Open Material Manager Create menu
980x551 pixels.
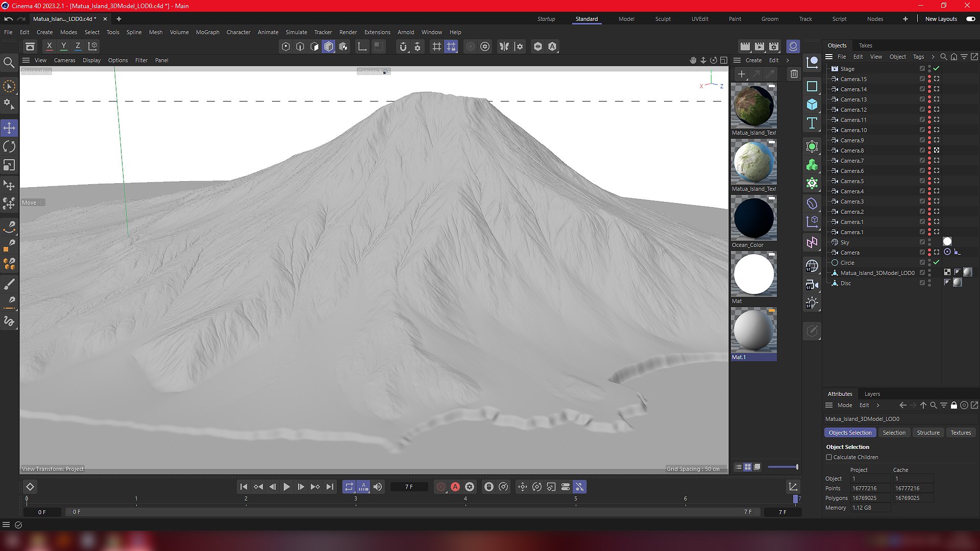754,60
